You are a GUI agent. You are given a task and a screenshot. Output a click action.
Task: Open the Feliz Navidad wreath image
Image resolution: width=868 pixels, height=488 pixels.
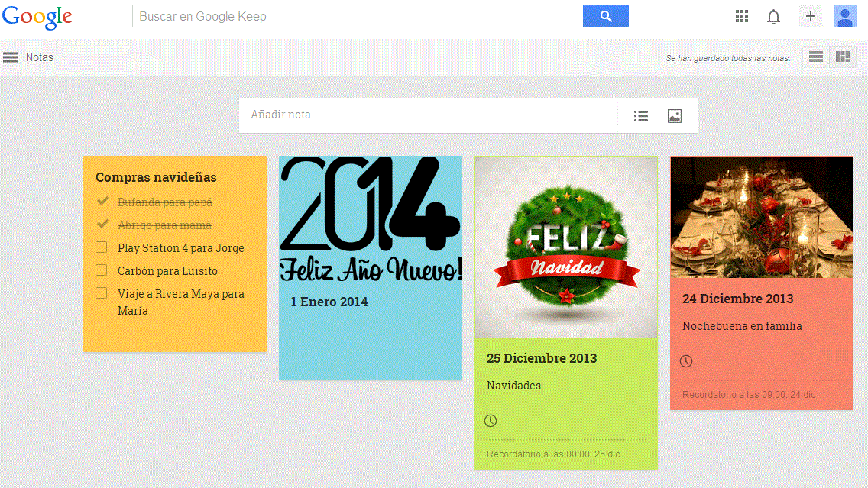click(x=566, y=247)
